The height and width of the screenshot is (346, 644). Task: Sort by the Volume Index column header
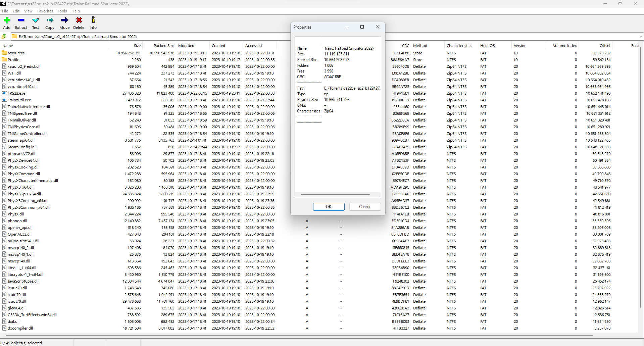(x=562, y=46)
